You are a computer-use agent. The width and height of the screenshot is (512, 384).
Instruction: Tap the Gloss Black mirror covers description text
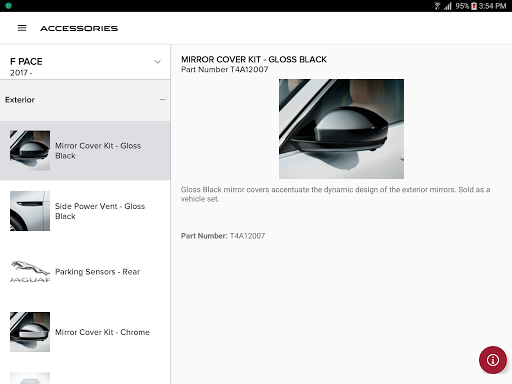click(x=335, y=194)
